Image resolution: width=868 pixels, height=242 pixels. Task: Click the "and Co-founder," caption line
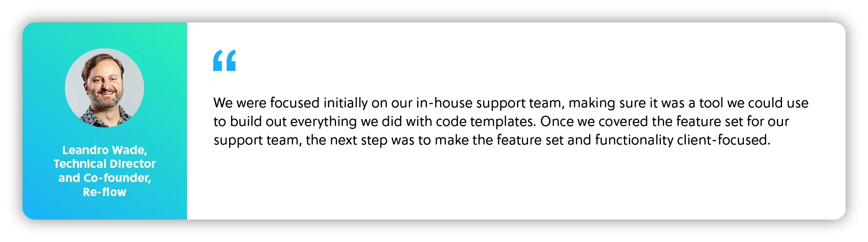pos(105,178)
